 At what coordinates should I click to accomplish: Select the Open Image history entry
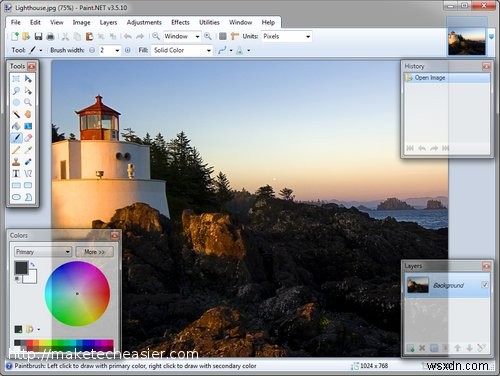[x=447, y=78]
